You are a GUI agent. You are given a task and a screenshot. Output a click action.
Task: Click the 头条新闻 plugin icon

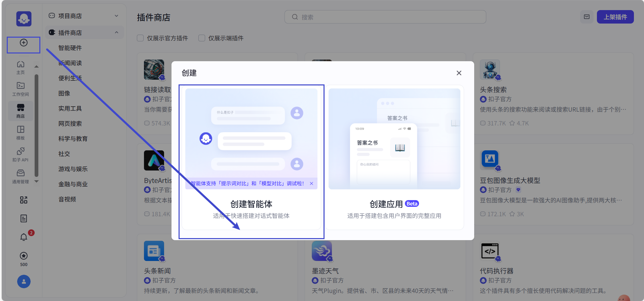pos(154,251)
